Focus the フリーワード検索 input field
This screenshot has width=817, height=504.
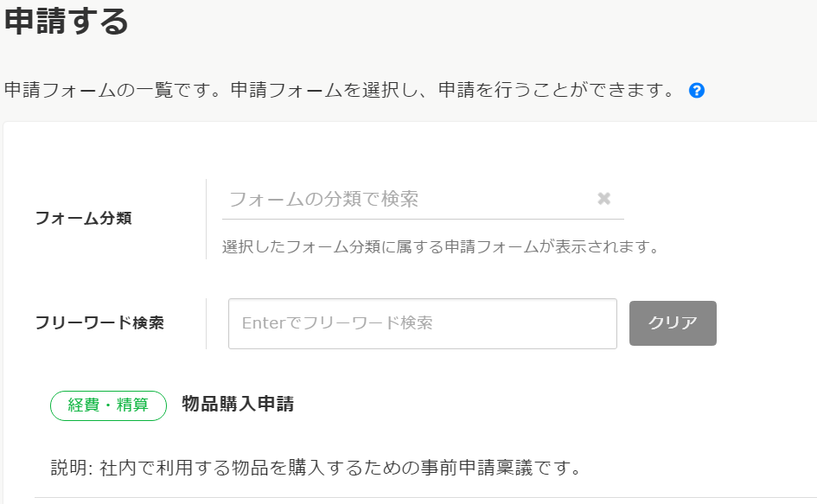point(422,323)
